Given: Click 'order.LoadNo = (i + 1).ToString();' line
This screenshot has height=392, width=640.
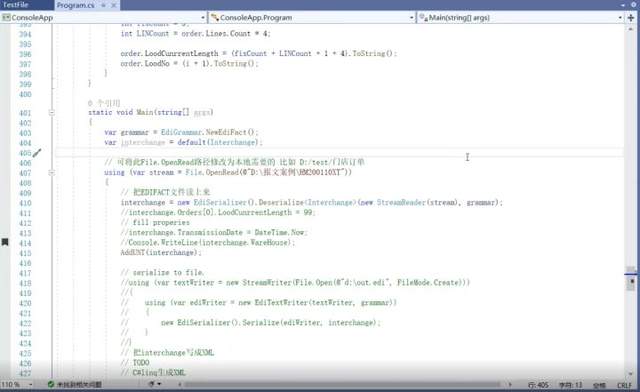Looking at the screenshot, I should click(x=189, y=64).
